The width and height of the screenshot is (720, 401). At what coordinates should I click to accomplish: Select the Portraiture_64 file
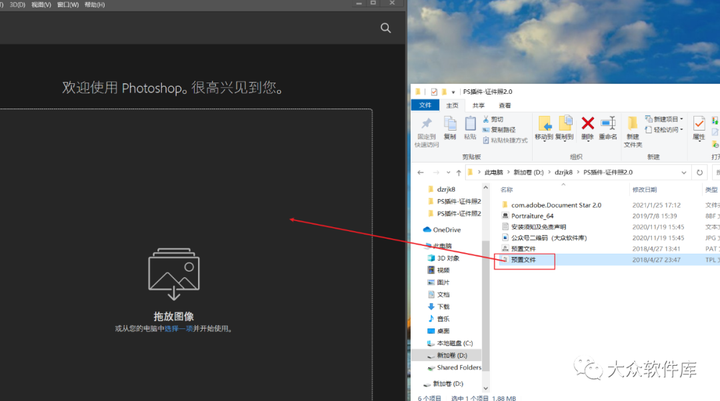coord(532,216)
